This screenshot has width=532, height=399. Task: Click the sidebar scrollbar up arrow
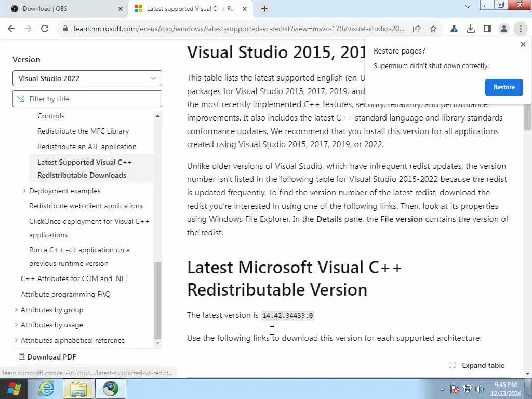(x=157, y=116)
